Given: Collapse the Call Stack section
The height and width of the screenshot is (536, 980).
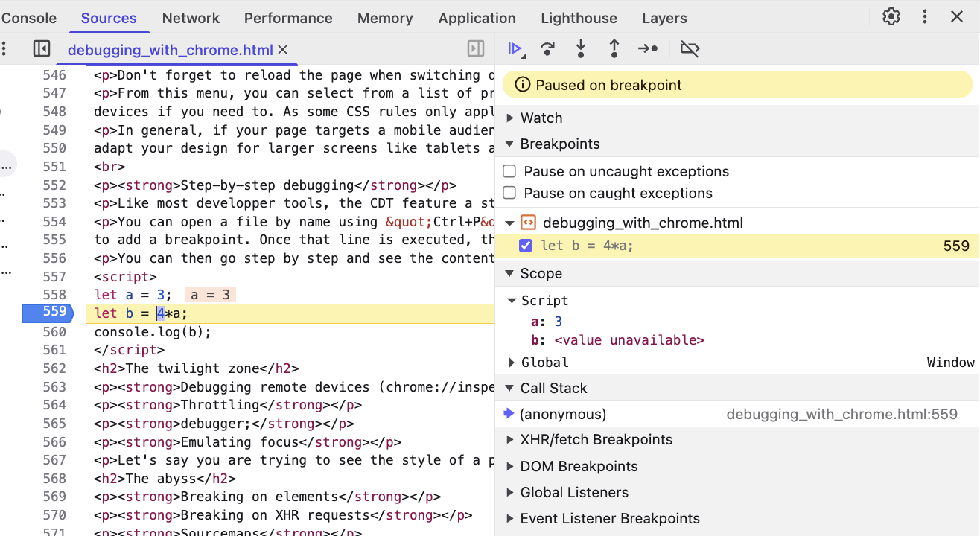Looking at the screenshot, I should pyautogui.click(x=510, y=388).
